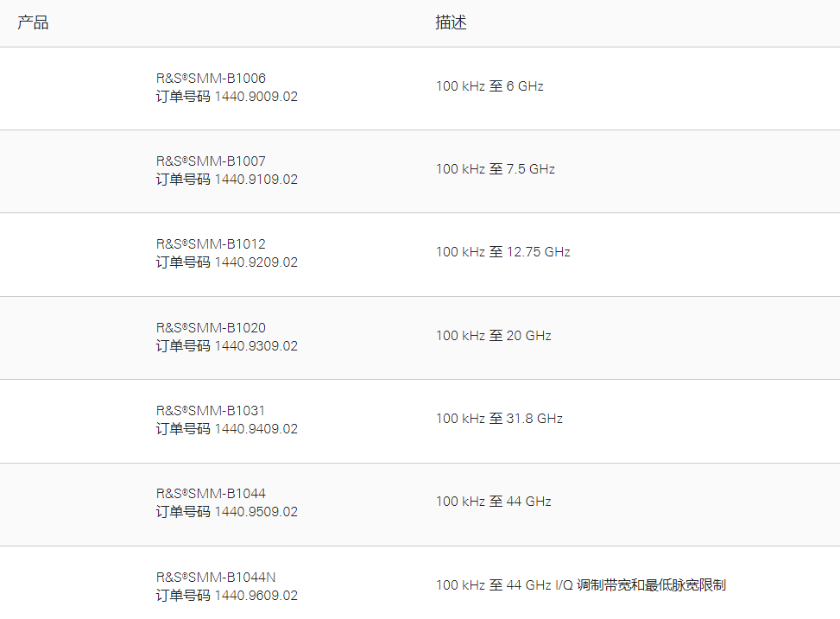
Task: Click order number 1440.9109.02
Action: [256, 180]
